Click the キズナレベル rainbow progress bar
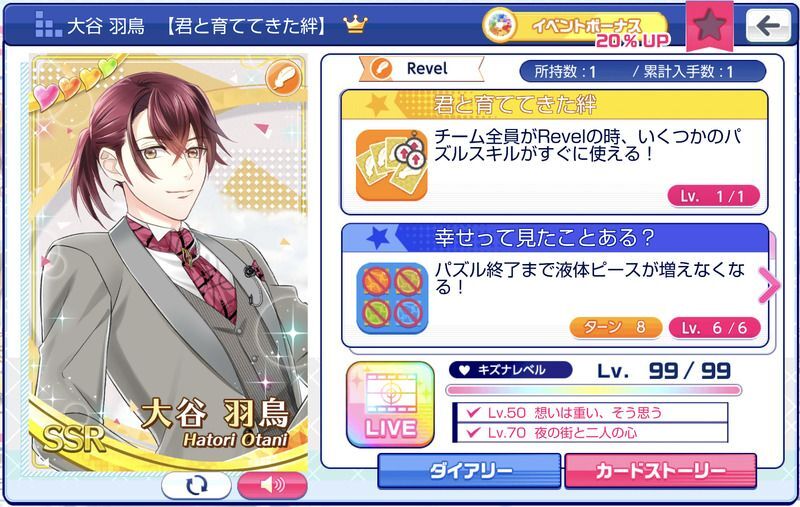The height and width of the screenshot is (507, 800). 594,391
